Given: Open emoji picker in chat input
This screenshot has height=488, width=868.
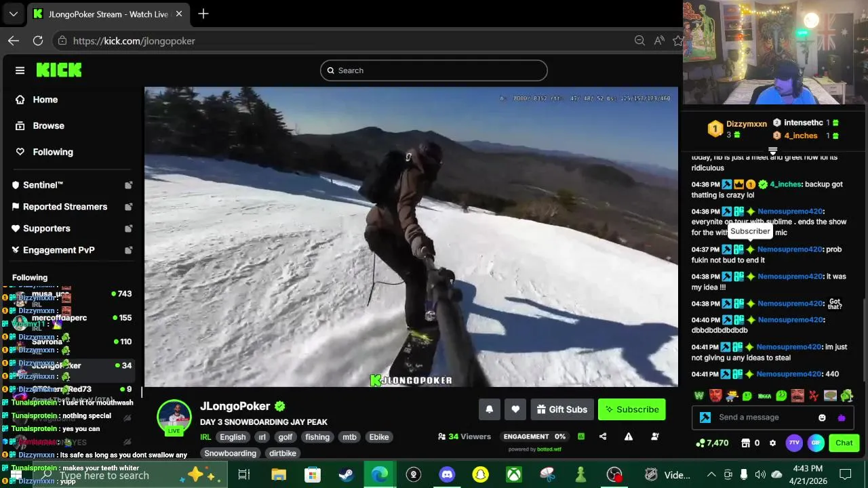Looking at the screenshot, I should coord(822,418).
